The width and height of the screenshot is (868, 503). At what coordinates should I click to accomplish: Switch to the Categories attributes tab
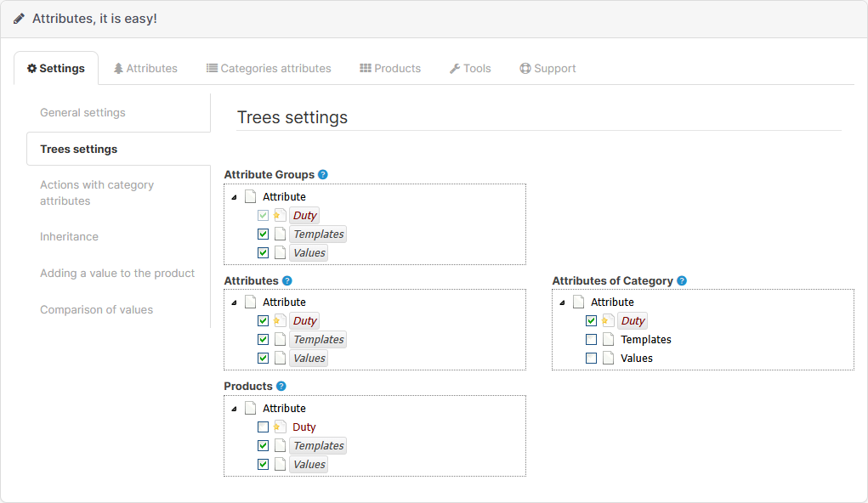click(x=269, y=69)
